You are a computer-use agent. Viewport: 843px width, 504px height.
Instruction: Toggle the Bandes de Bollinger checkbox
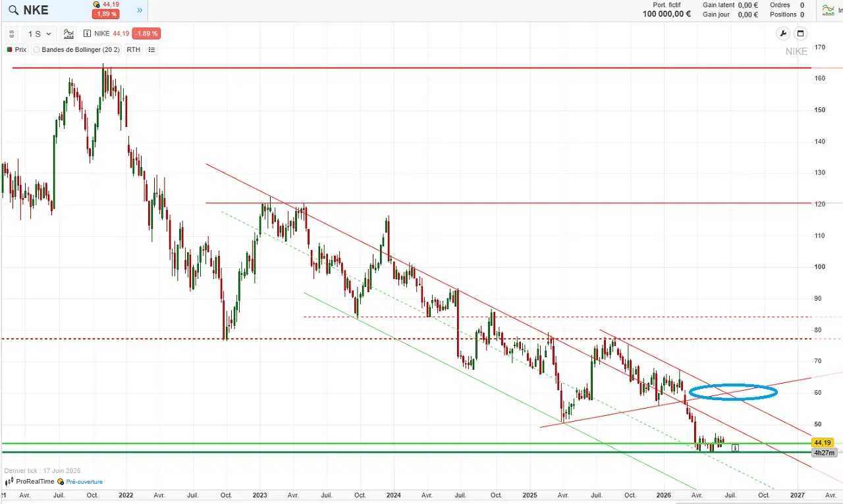pos(37,49)
